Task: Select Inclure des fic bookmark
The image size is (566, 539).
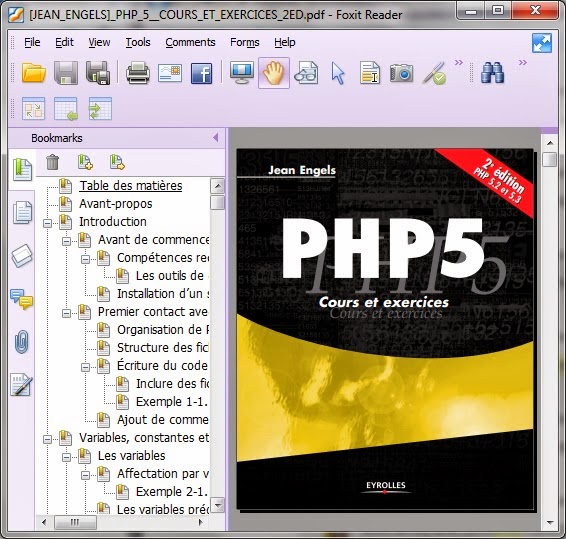Action: 172,383
